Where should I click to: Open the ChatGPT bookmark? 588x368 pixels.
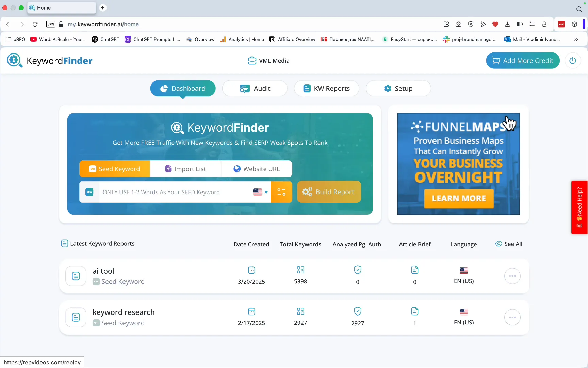105,39
